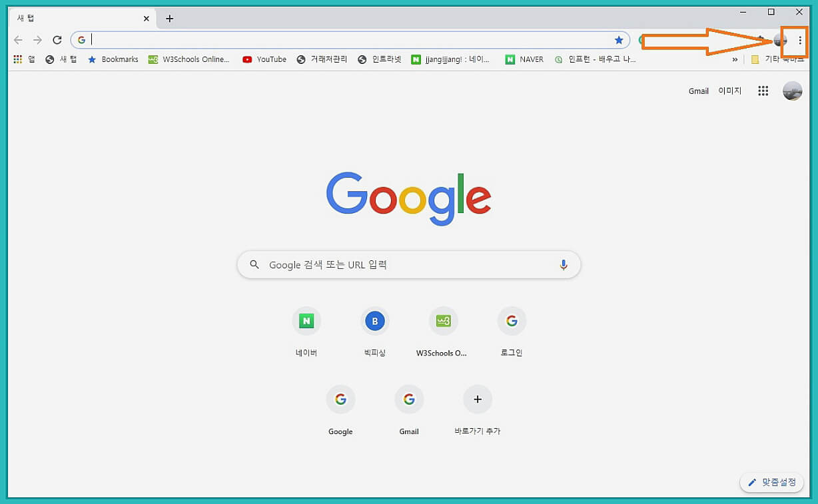Open the 로그인 shortcut tile

point(512,332)
